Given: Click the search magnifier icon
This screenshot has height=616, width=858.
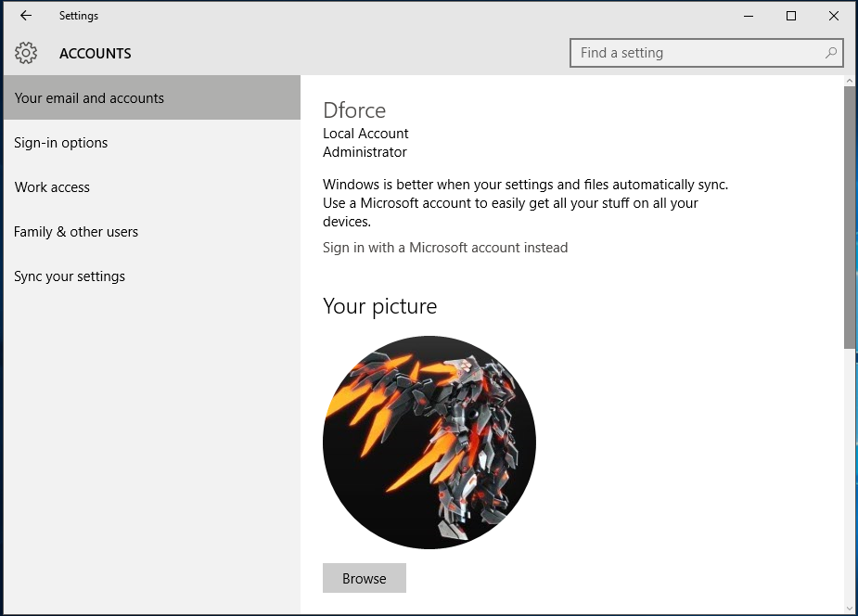Looking at the screenshot, I should pos(831,53).
